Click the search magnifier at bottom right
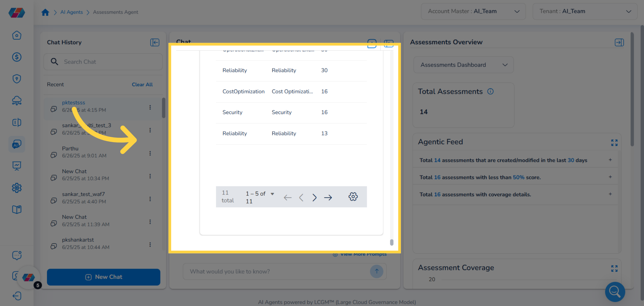Screen dimensions: 644x306 (x=614, y=292)
